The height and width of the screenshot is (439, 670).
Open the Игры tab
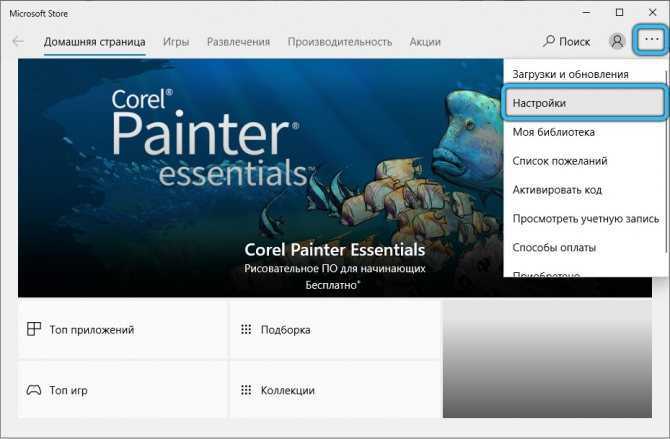click(176, 42)
